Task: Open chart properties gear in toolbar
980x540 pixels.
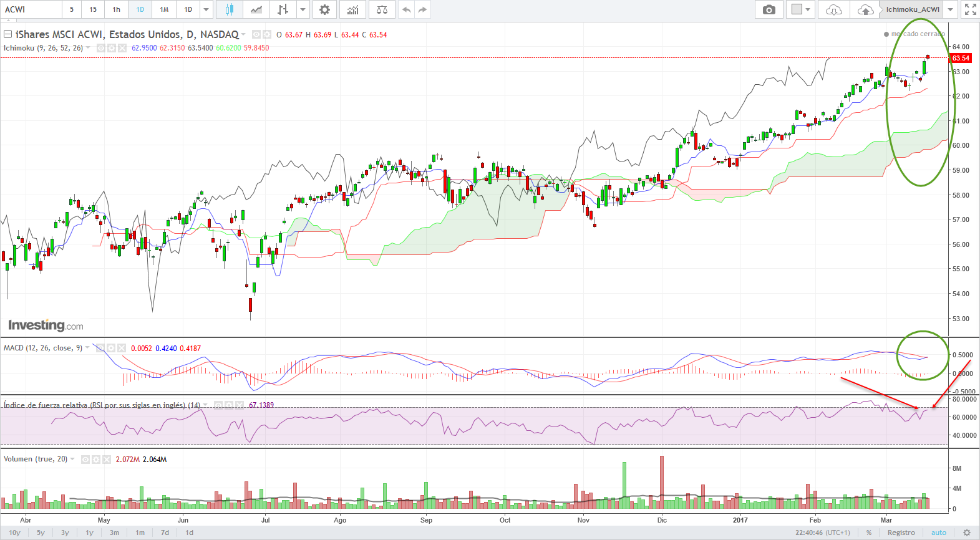Action: point(324,9)
